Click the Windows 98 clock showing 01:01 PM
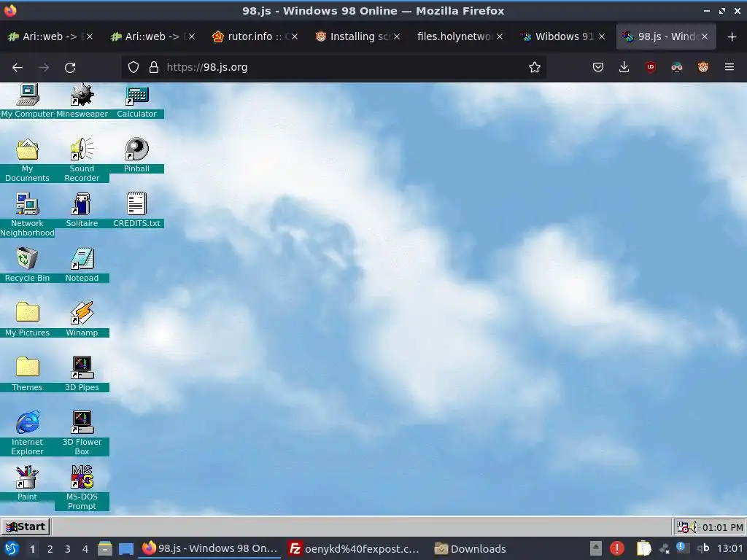 pos(722,527)
